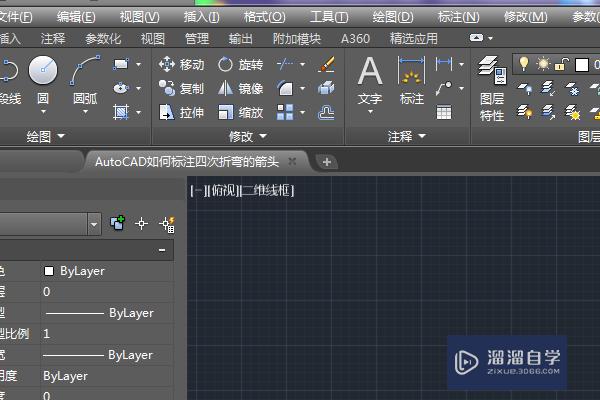Collapse the general properties section minus
The width and height of the screenshot is (600, 400).
(162, 250)
